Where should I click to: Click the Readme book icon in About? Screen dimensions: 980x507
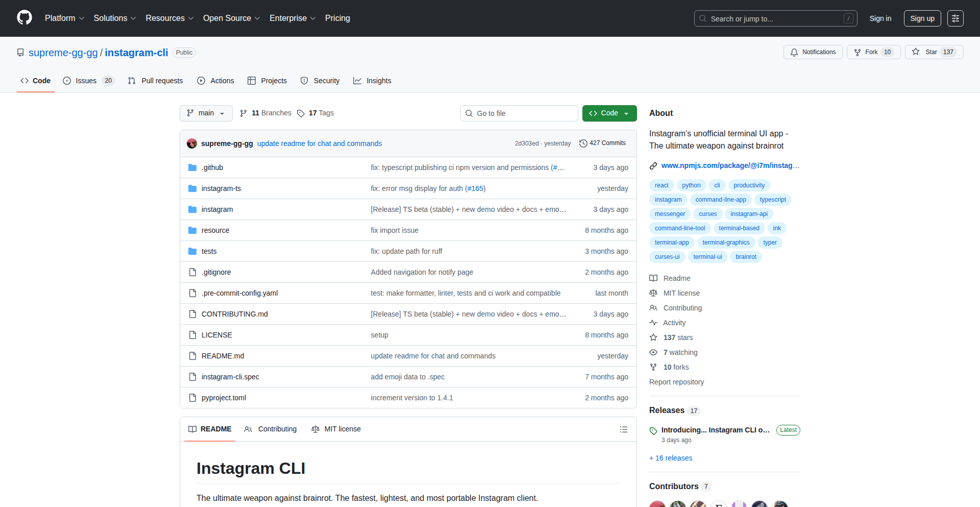pos(653,278)
